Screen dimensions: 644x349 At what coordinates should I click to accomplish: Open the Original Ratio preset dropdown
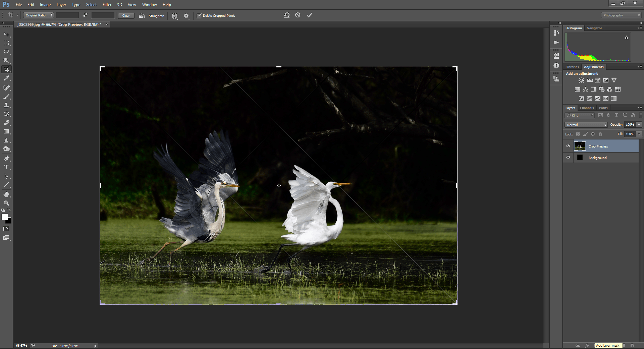(39, 15)
